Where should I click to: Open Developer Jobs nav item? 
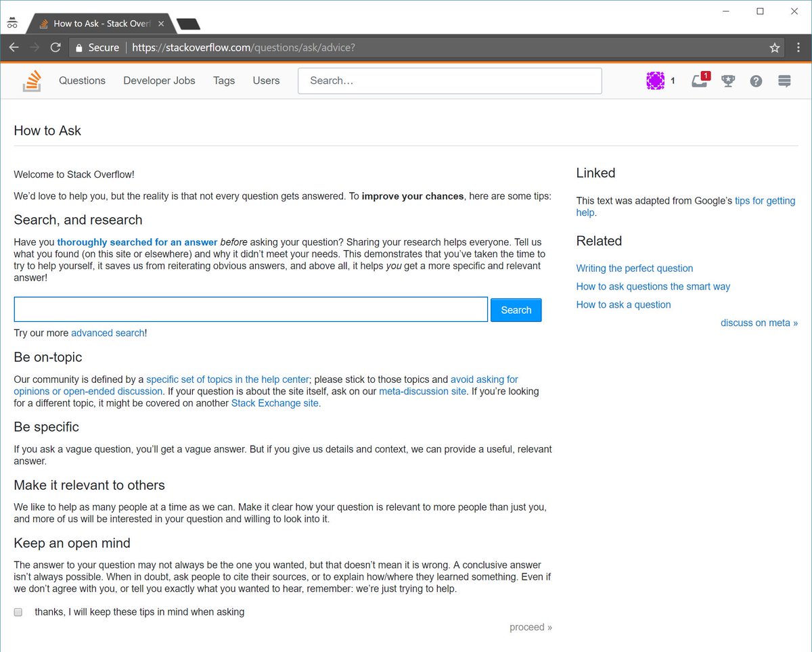pyautogui.click(x=159, y=80)
